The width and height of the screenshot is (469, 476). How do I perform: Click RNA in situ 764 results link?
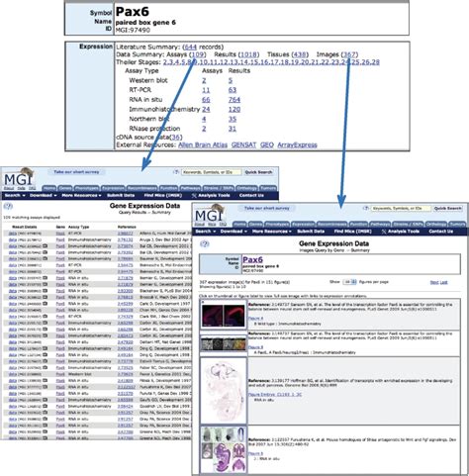coord(234,100)
